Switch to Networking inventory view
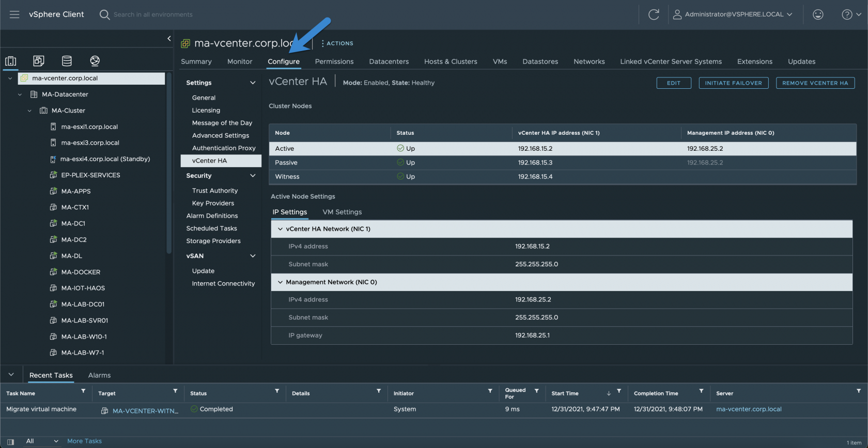The image size is (868, 448). 95,61
